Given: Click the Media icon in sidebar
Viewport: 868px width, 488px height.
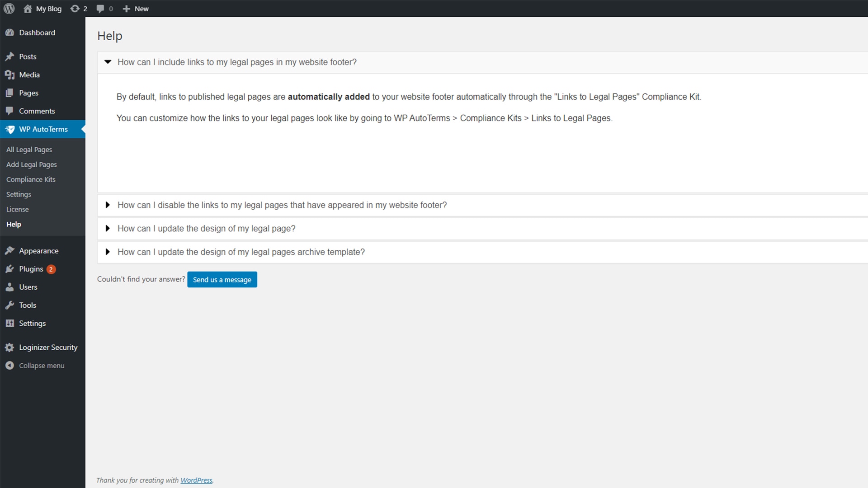Looking at the screenshot, I should (x=9, y=75).
